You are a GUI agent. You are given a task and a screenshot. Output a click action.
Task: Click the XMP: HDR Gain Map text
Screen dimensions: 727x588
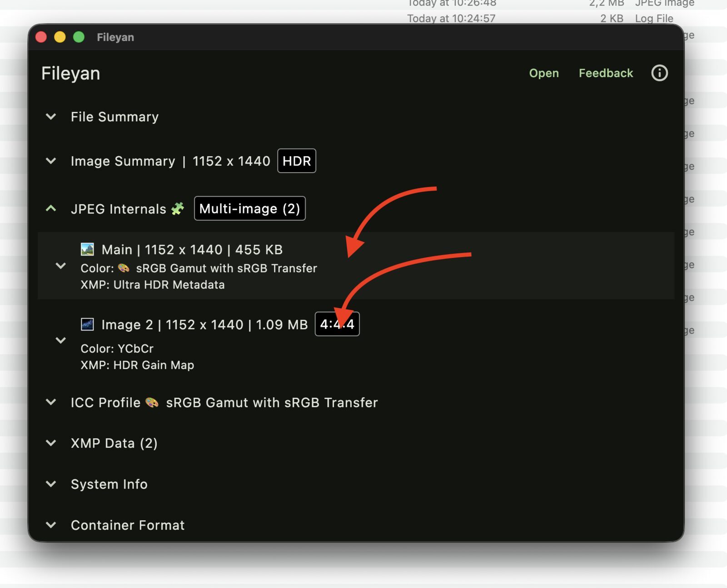pos(137,365)
